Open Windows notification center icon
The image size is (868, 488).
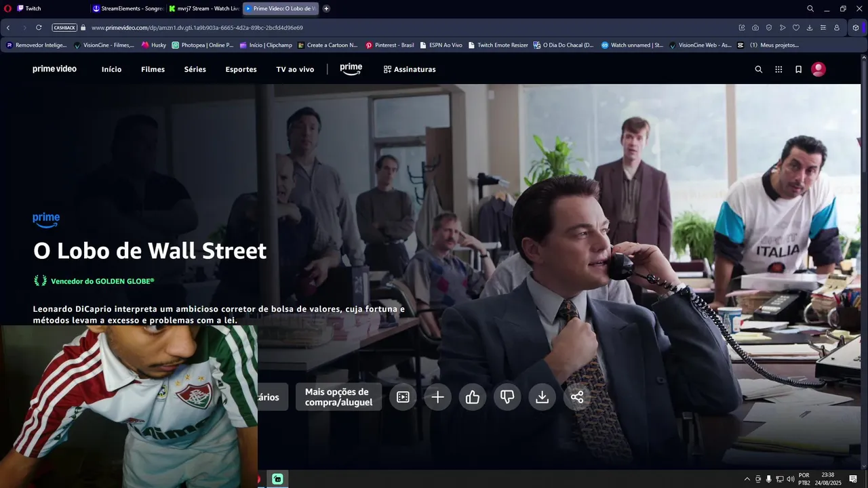[x=853, y=479]
